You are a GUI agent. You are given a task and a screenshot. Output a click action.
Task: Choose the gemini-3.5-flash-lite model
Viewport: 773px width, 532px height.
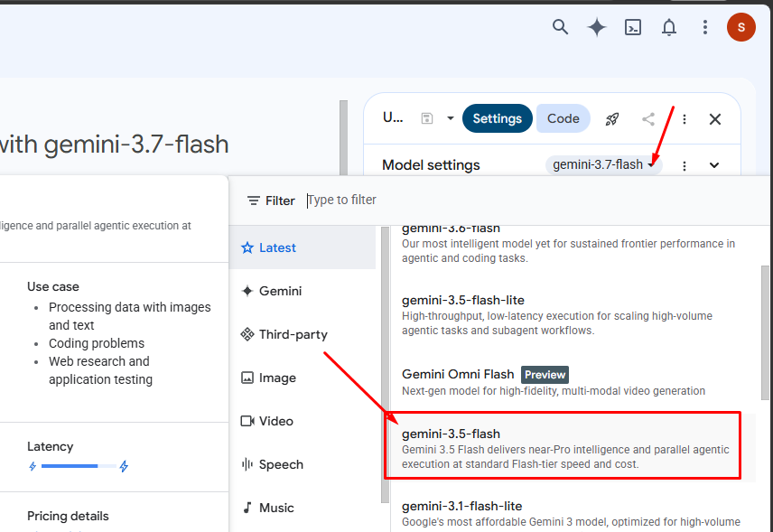[x=573, y=314]
